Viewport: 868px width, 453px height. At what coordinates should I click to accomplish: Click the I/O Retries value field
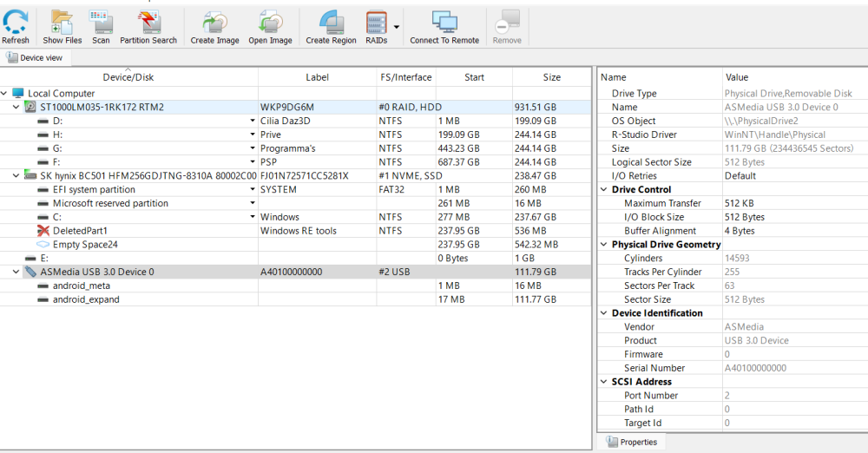click(x=741, y=176)
